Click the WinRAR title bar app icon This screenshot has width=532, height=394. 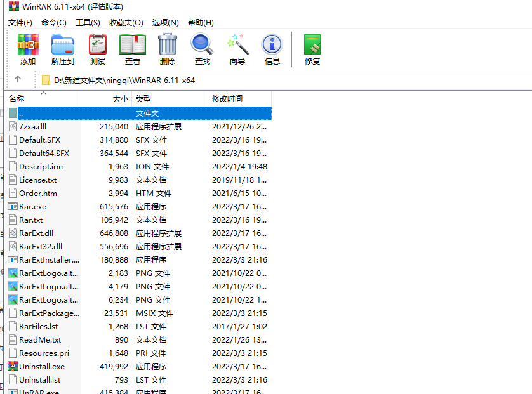(x=14, y=6)
